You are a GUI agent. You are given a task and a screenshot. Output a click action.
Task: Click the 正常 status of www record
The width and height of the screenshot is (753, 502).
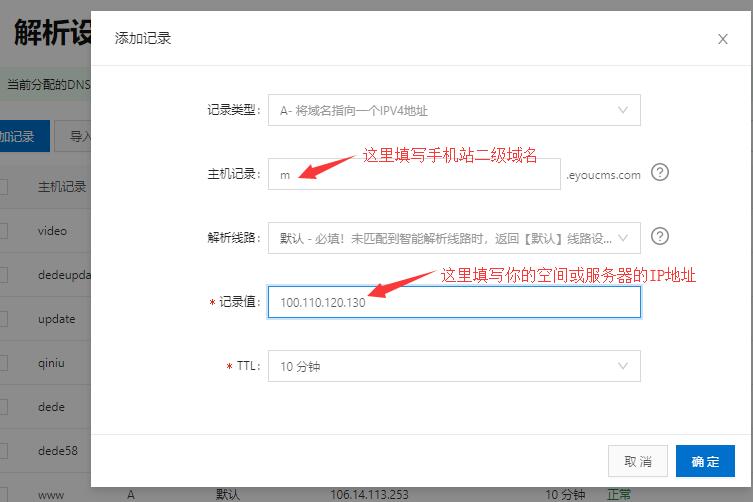619,494
